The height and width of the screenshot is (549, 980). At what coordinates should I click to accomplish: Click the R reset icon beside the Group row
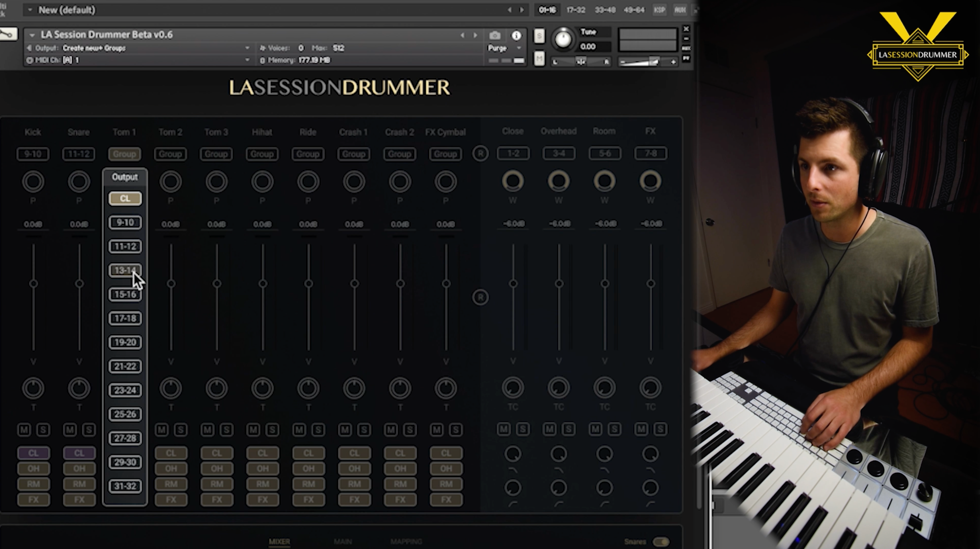point(481,154)
